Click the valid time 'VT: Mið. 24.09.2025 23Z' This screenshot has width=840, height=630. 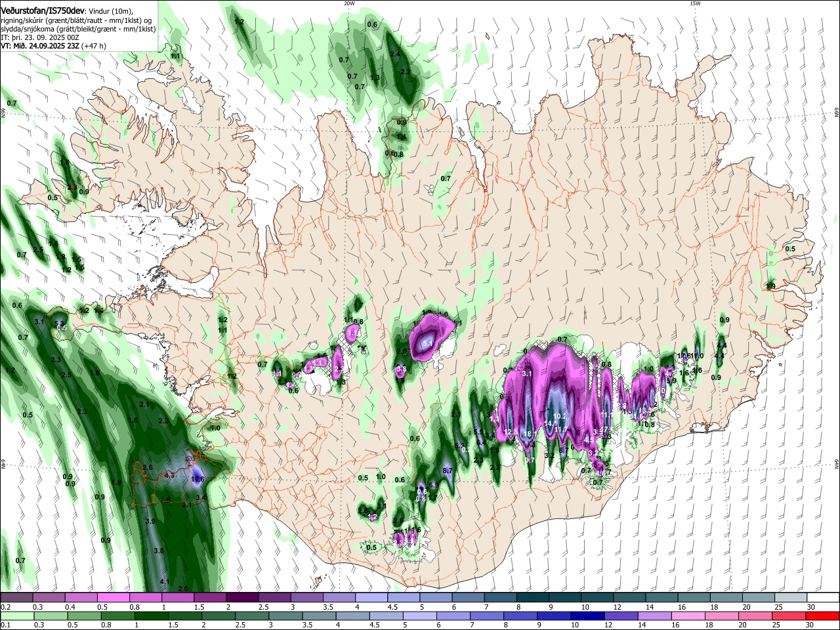pos(41,46)
